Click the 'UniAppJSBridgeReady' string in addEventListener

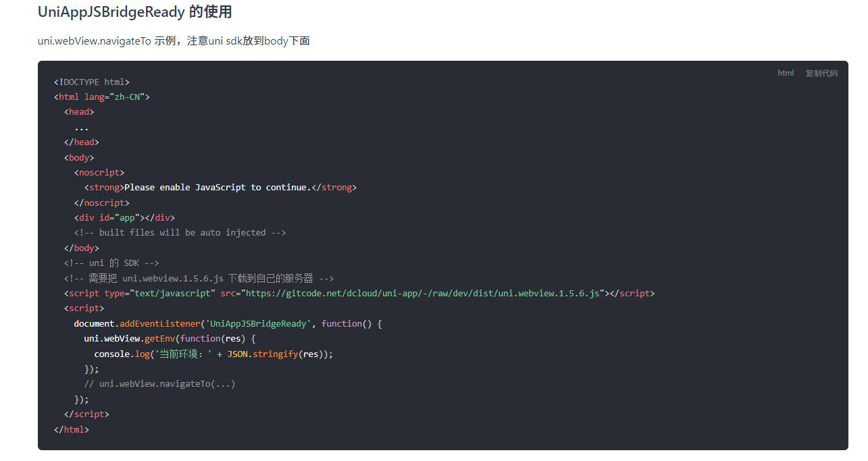click(259, 324)
